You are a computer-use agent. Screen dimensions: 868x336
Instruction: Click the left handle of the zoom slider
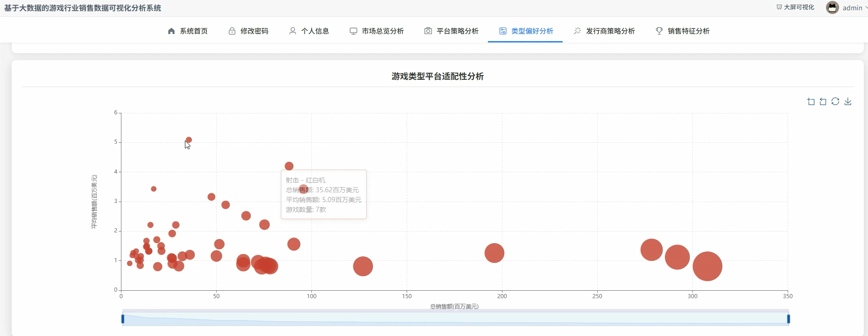pyautogui.click(x=123, y=319)
